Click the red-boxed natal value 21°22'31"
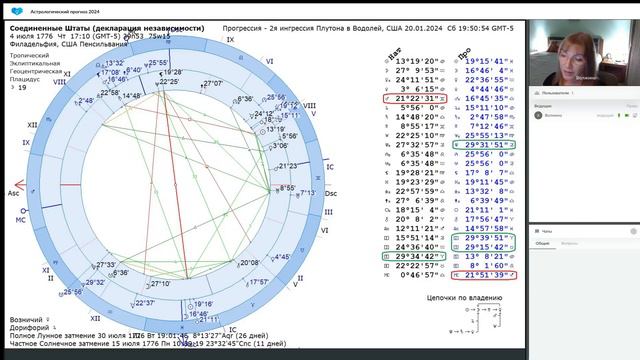 pyautogui.click(x=415, y=98)
